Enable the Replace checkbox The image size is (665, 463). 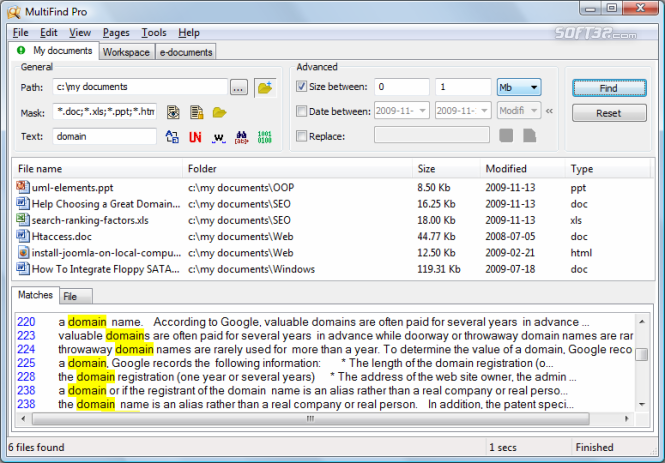coord(301,136)
